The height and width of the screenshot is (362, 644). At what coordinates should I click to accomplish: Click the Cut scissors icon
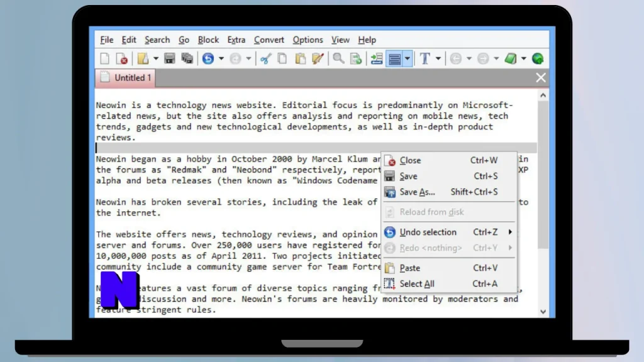265,58
